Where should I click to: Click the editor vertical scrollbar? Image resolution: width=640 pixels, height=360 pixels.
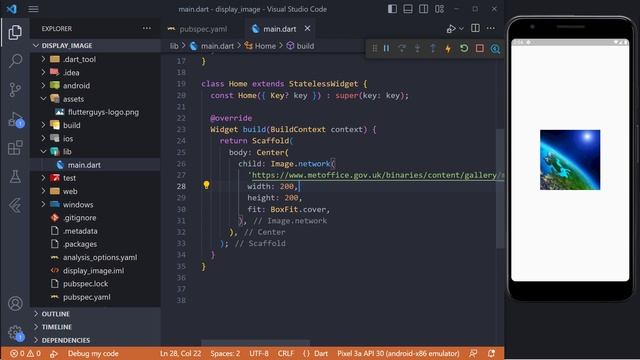click(500, 189)
